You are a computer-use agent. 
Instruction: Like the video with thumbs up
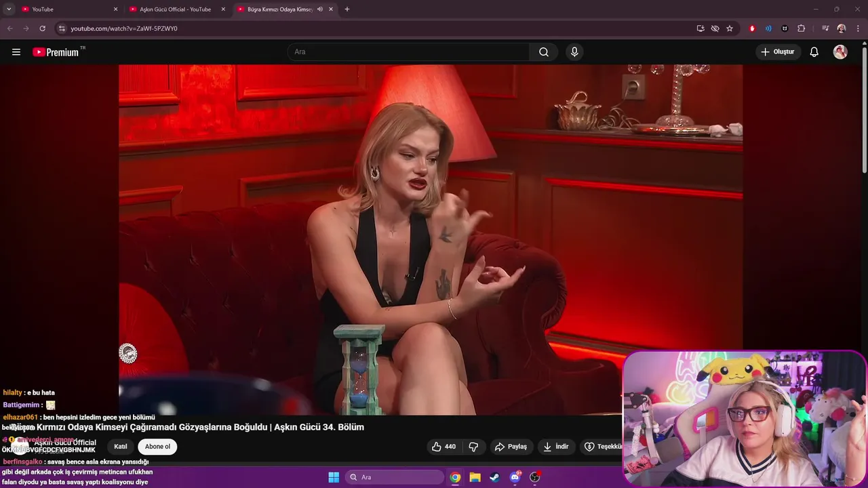click(444, 447)
